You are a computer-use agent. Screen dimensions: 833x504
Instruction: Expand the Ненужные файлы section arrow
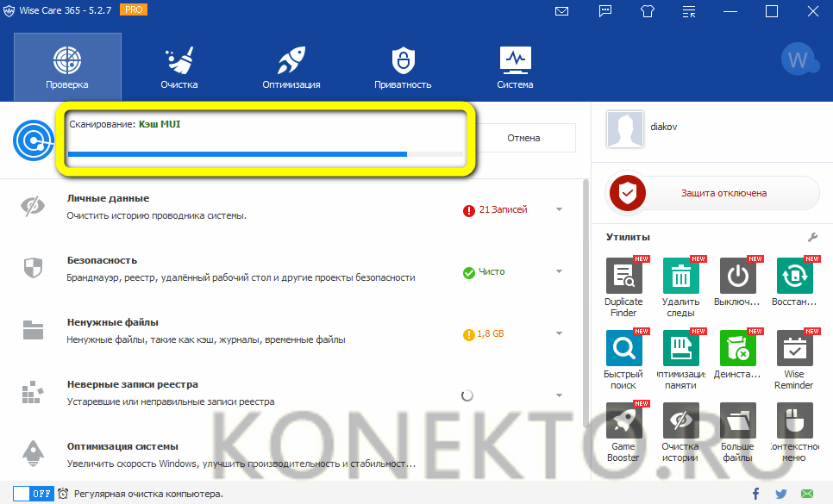coord(560,334)
